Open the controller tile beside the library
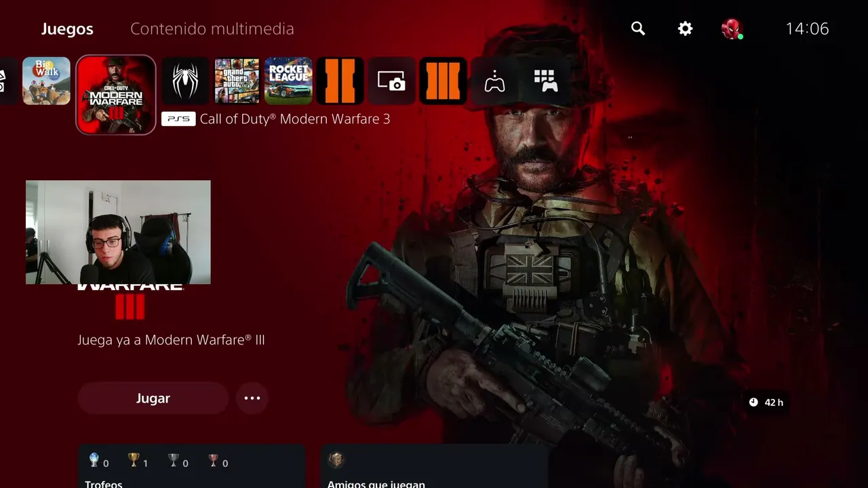 tap(494, 81)
